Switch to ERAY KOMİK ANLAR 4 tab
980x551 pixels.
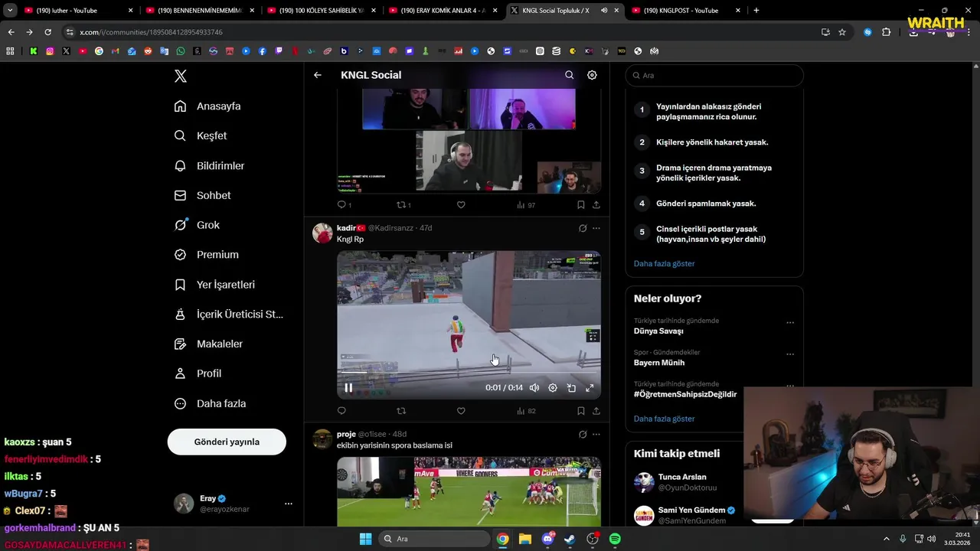click(x=443, y=11)
